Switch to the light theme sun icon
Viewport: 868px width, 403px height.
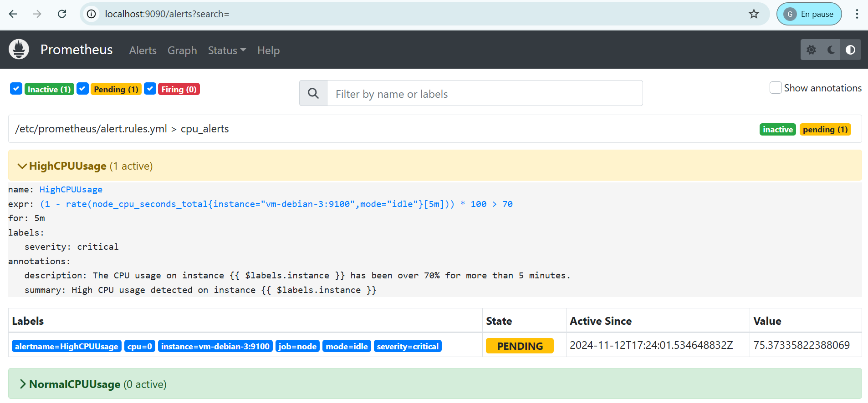point(811,50)
